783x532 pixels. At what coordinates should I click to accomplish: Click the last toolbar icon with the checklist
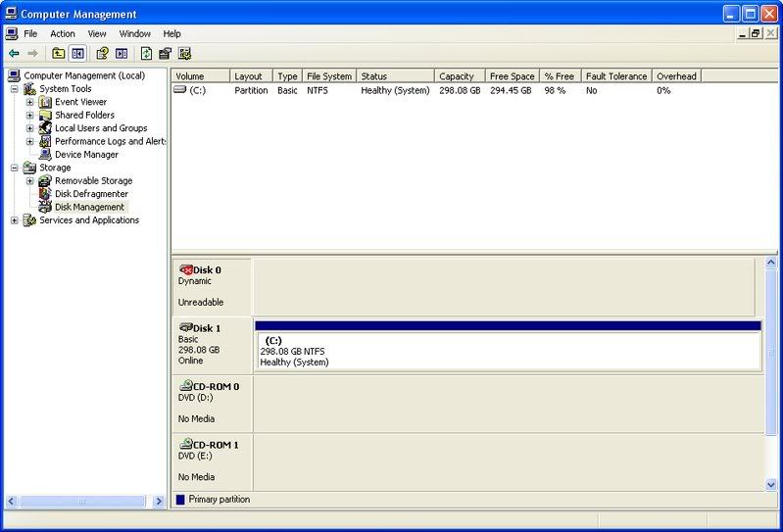pyautogui.click(x=184, y=54)
